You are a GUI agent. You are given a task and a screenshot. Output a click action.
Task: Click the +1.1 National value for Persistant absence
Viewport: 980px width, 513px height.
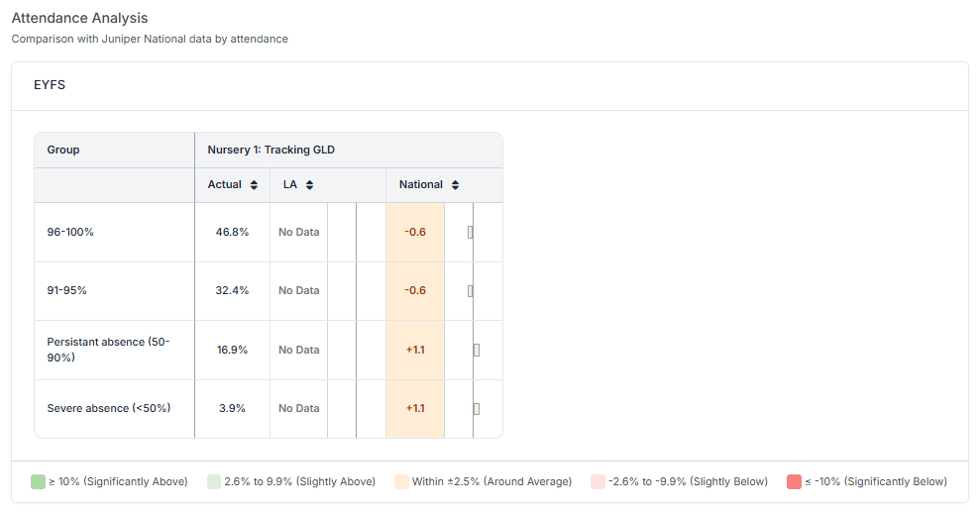coord(415,350)
